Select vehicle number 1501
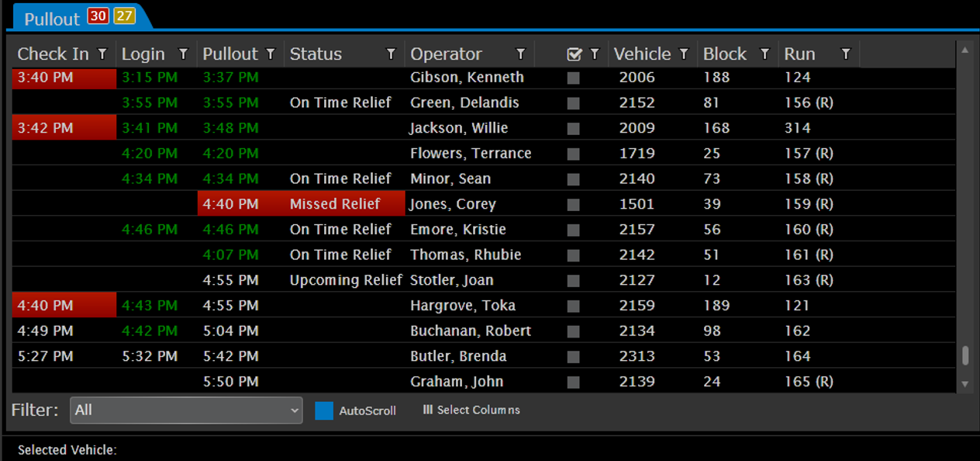Image resolution: width=980 pixels, height=461 pixels. pyautogui.click(x=637, y=204)
